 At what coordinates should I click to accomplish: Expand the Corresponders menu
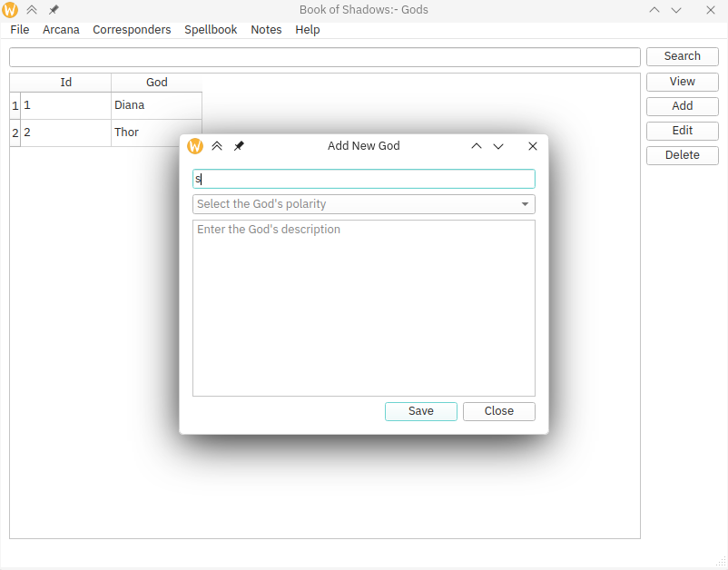pyautogui.click(x=132, y=30)
